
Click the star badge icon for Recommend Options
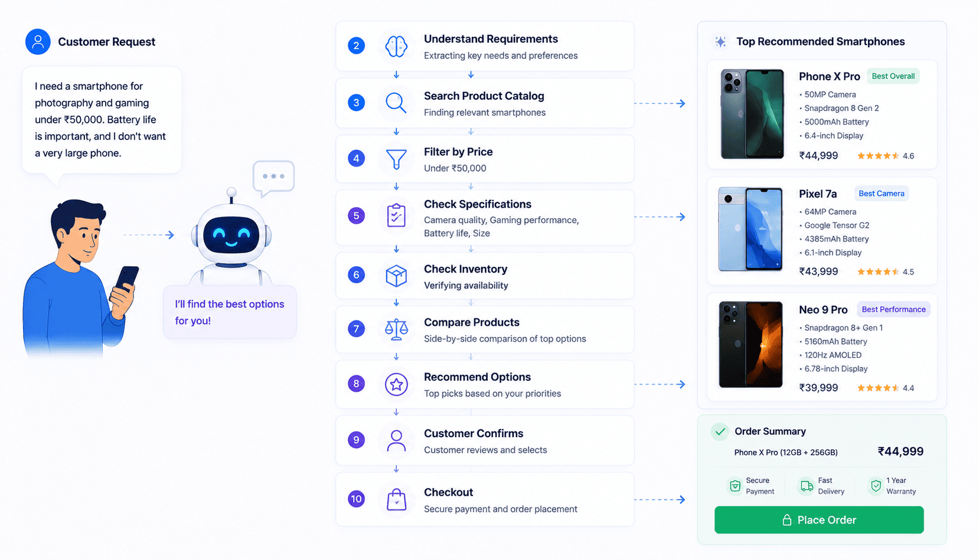coord(396,384)
